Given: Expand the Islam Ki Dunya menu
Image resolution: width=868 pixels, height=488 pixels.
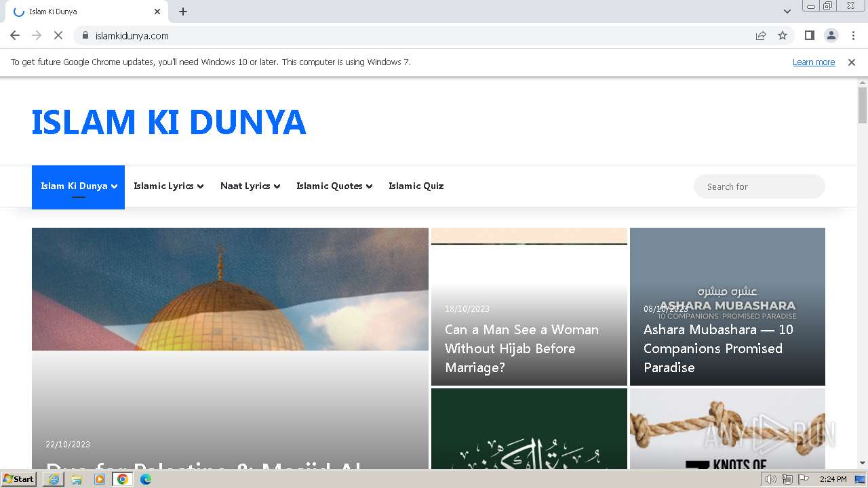Looking at the screenshot, I should pos(78,186).
